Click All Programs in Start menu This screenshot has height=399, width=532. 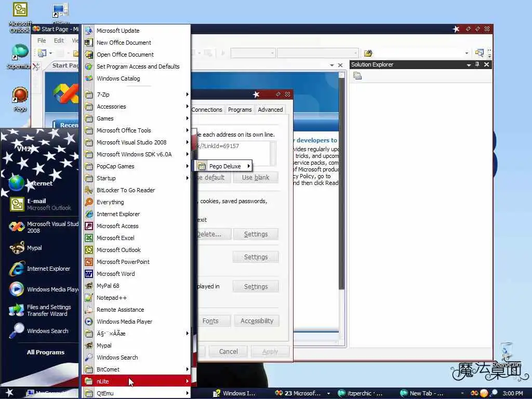46,352
